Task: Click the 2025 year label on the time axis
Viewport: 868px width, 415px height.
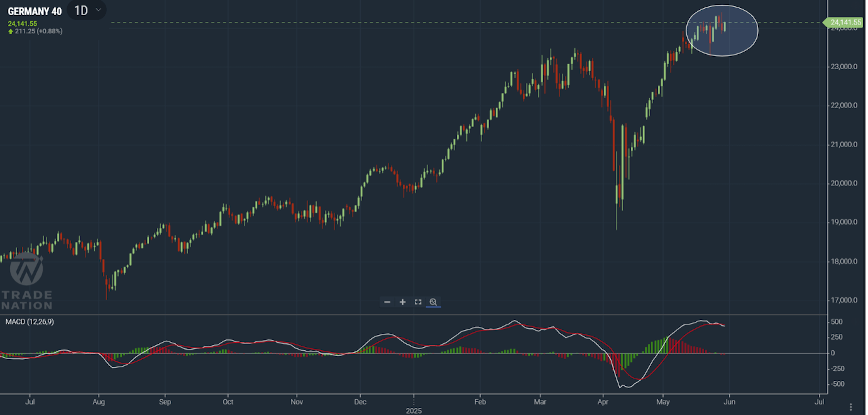Action: tap(414, 411)
